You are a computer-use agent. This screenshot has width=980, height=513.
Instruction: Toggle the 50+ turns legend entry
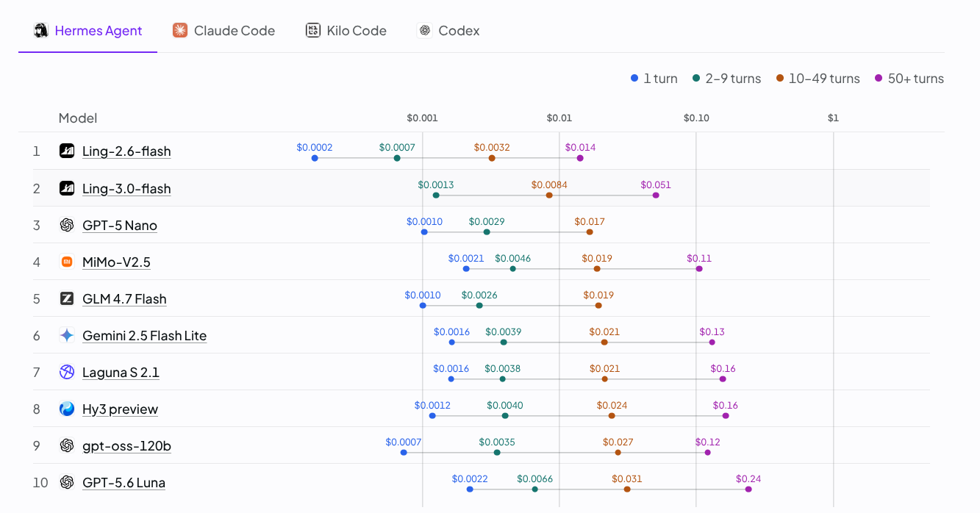pyautogui.click(x=909, y=79)
